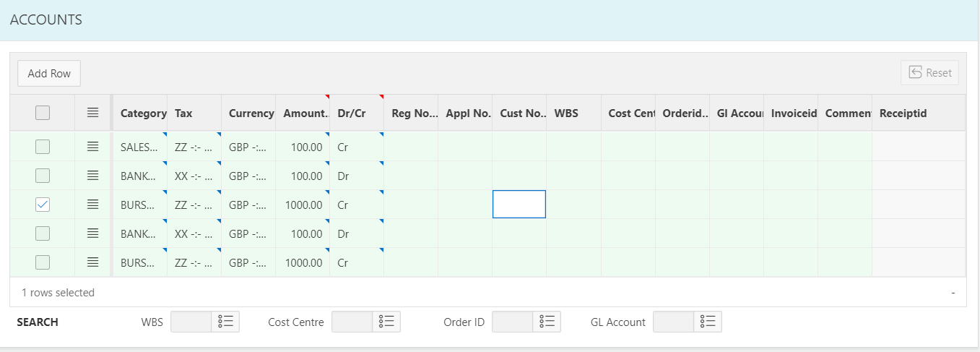
Task: Click the Amount column header
Action: (x=303, y=113)
